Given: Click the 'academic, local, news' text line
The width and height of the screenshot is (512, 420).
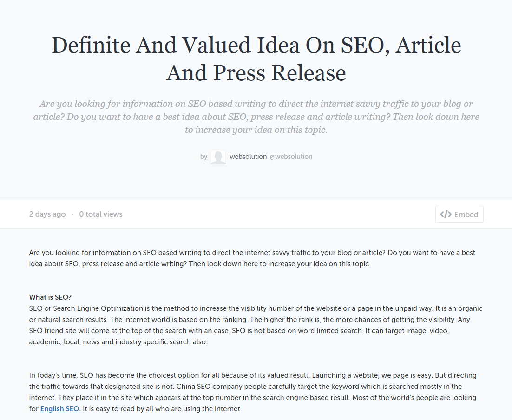Looking at the screenshot, I should [x=118, y=342].
